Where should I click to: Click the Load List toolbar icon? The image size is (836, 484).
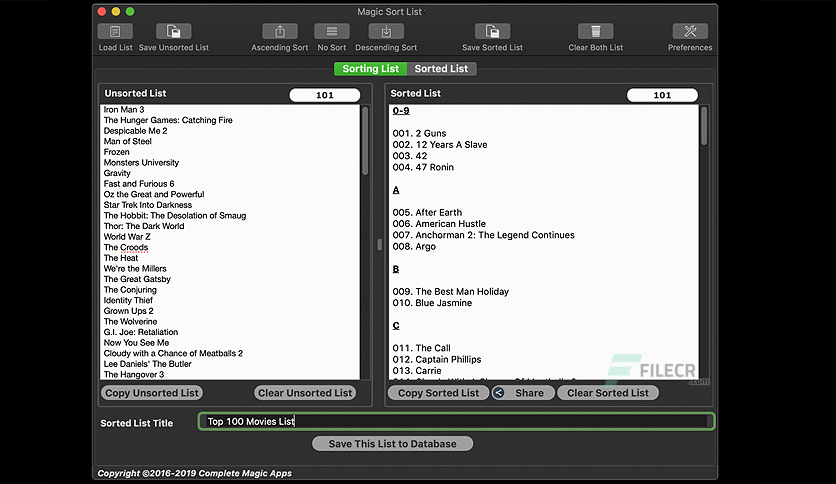coord(115,31)
